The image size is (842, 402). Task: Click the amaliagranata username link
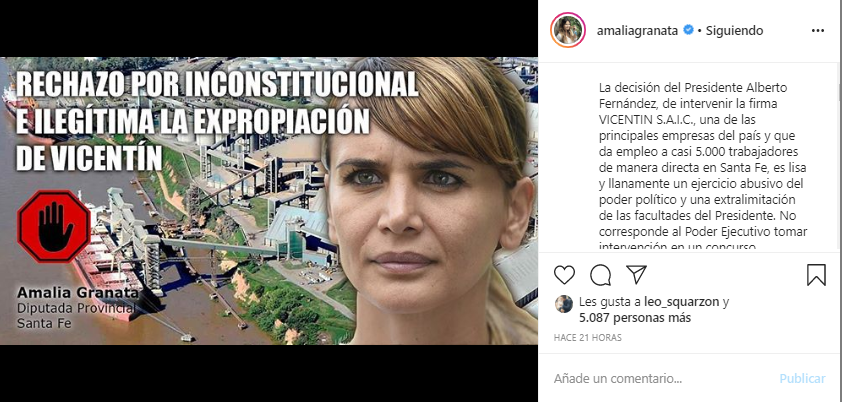coord(638,31)
